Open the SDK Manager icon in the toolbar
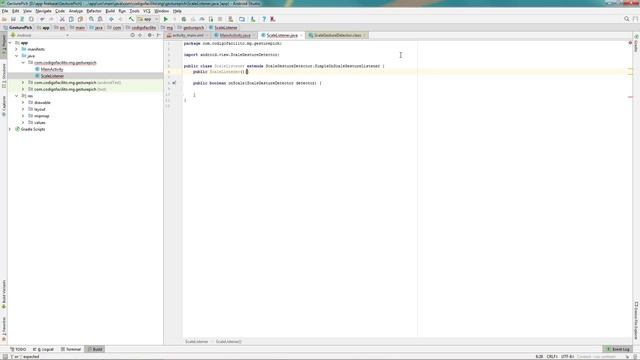 tap(253, 19)
